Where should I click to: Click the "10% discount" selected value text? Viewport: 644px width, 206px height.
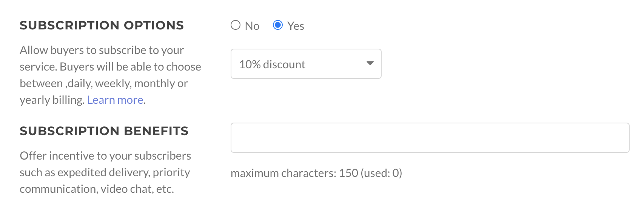272,65
